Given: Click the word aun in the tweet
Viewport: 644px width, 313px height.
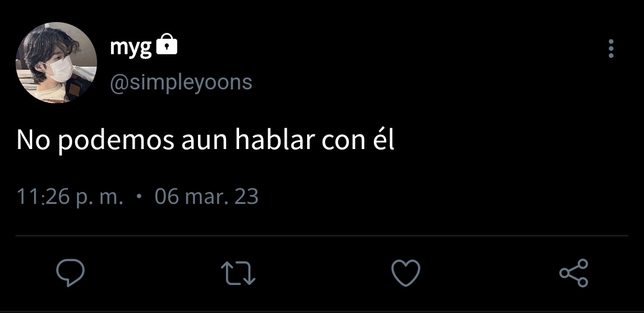Looking at the screenshot, I should point(205,142).
